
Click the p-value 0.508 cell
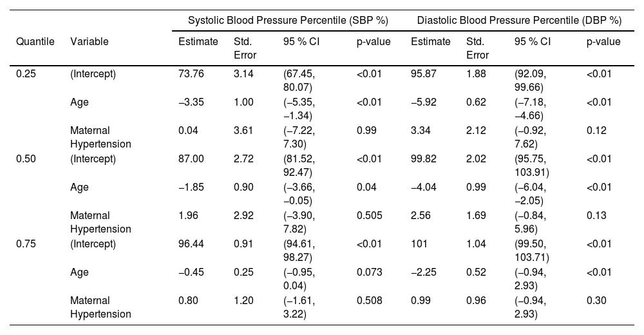pyautogui.click(x=369, y=301)
